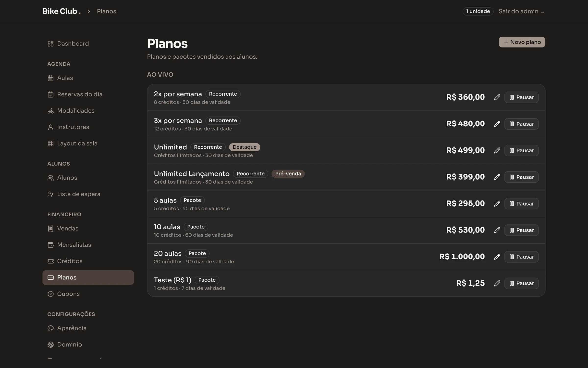
Task: Open Mensalistas in sidebar
Action: (88, 245)
